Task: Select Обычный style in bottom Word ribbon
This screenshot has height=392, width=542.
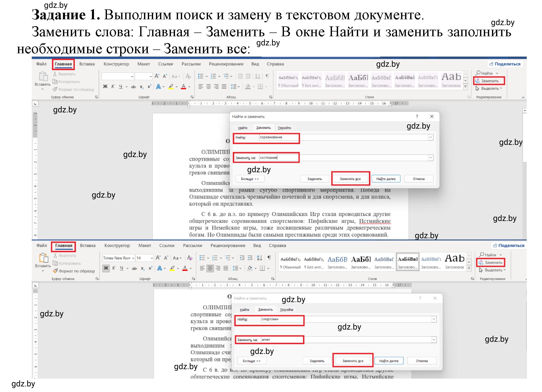Action: (290, 262)
